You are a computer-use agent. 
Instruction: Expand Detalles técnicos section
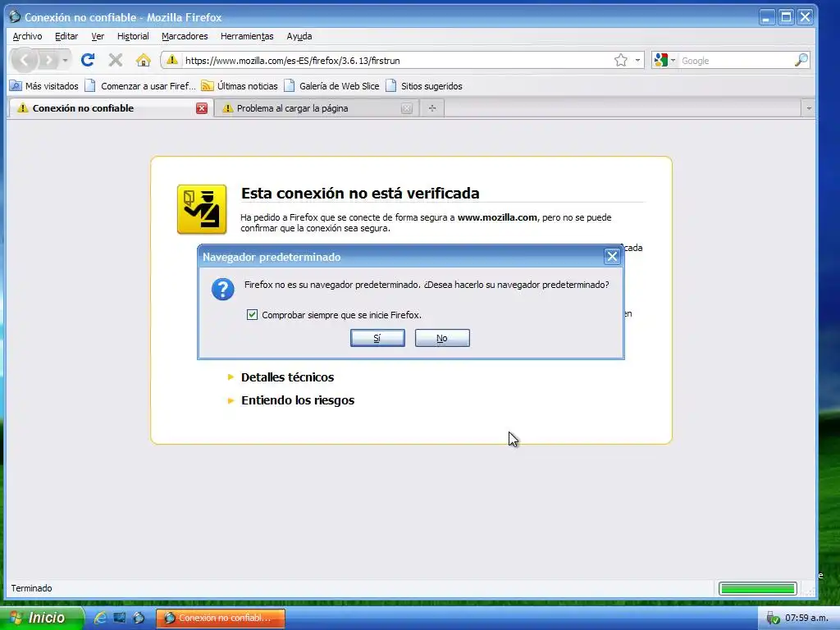coord(287,377)
